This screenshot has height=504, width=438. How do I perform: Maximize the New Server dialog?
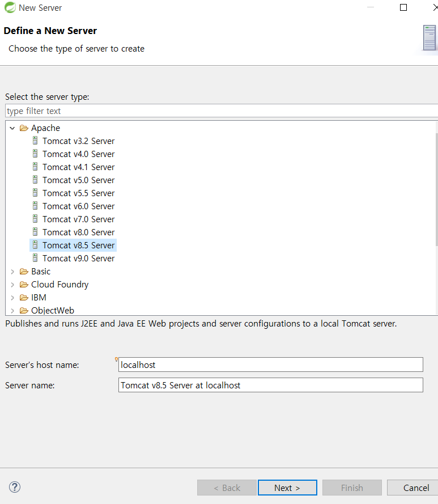point(403,7)
